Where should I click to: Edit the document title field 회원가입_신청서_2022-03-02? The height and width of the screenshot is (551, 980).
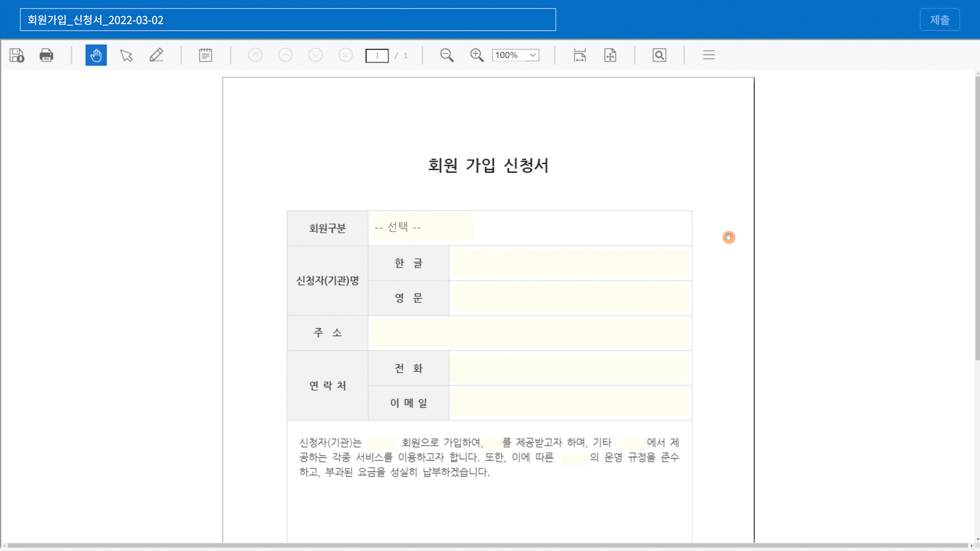tap(288, 20)
